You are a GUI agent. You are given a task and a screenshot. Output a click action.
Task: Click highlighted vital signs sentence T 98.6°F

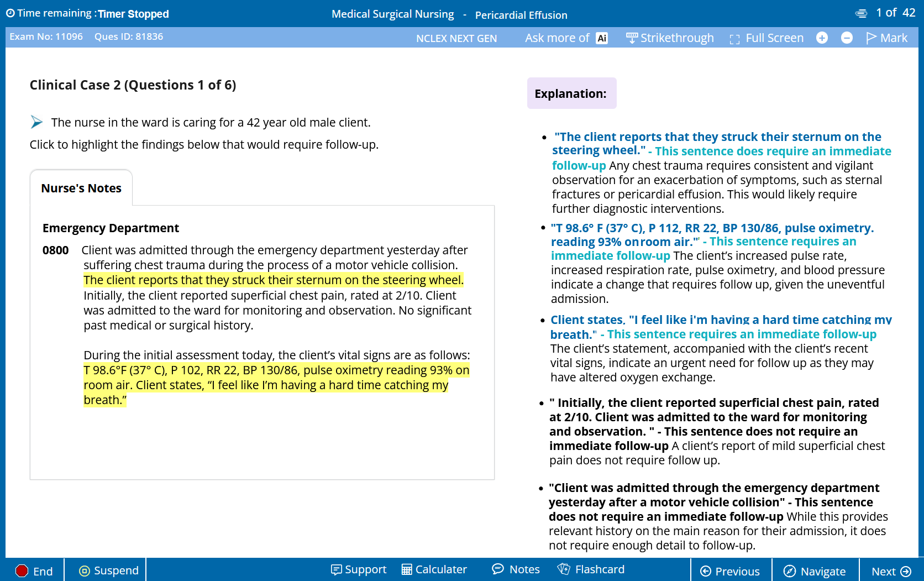pos(276,370)
